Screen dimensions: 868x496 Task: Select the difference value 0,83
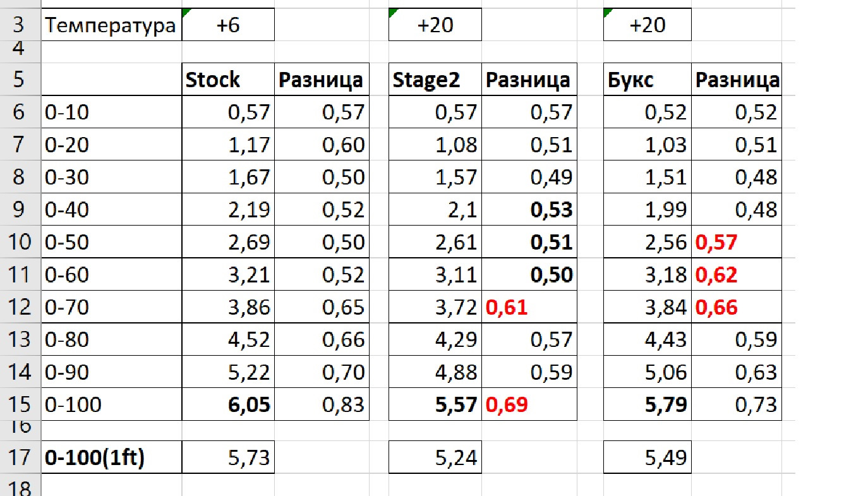pos(322,404)
